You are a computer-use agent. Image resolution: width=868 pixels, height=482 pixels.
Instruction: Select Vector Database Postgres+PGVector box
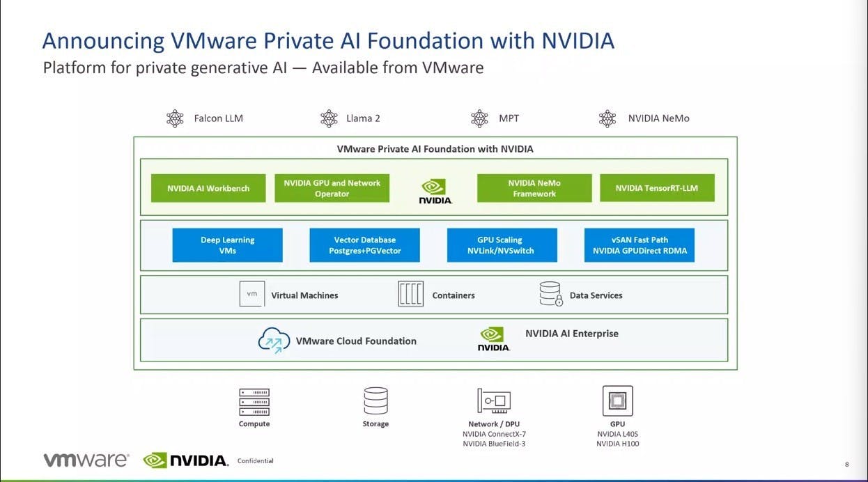364,245
